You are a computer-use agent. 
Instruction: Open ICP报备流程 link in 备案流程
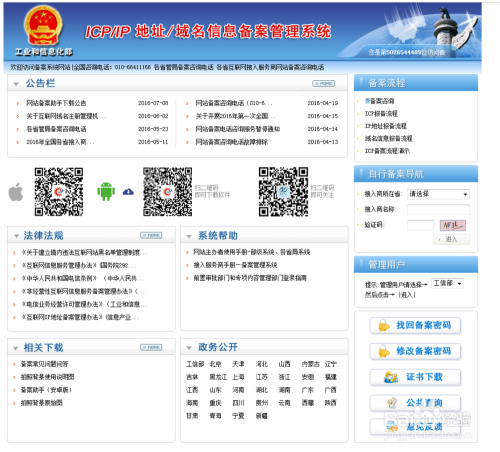pos(381,114)
